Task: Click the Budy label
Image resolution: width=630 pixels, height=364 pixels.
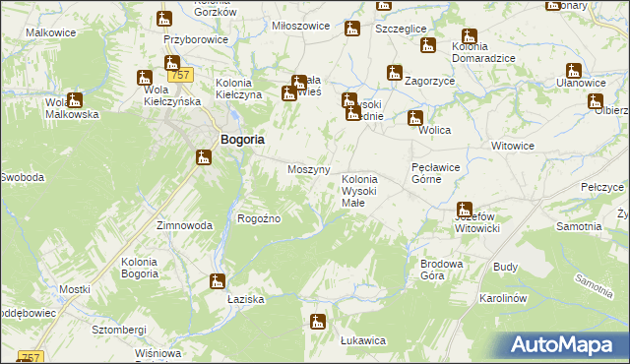Action: coord(505,268)
